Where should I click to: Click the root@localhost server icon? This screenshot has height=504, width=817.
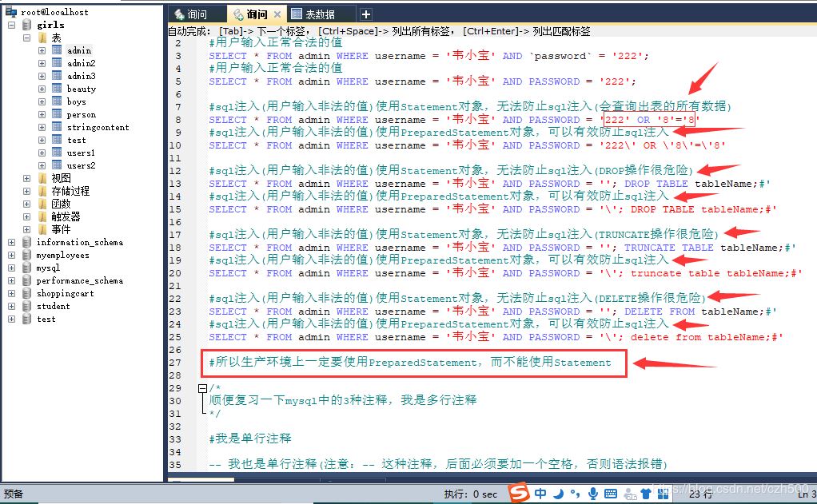[11, 11]
